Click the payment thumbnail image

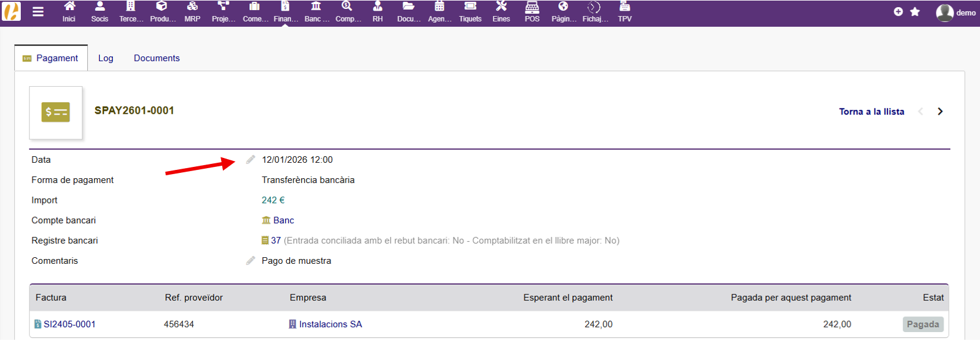56,112
